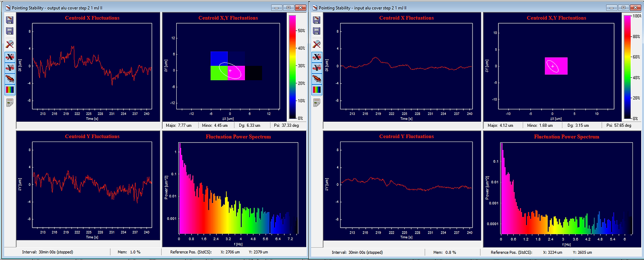Toggle the Centroid X plot button in the output window
The width and height of the screenshot is (644, 260).
(10, 57)
